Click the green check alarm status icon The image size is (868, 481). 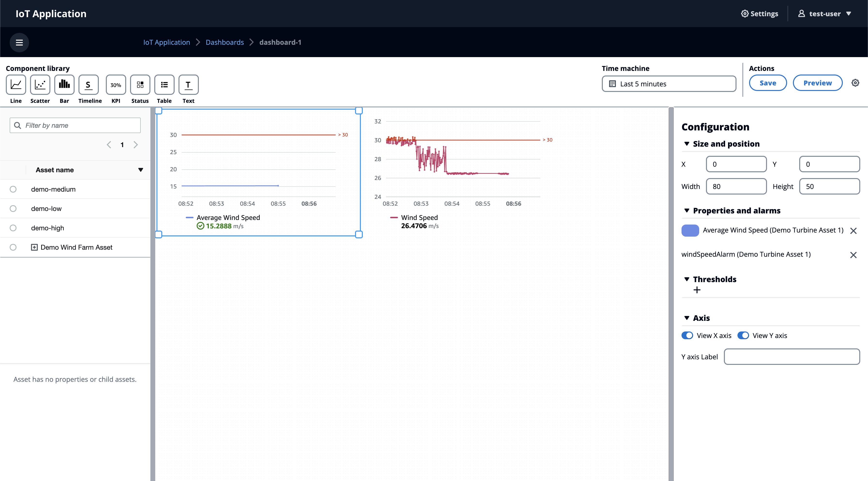(x=201, y=226)
